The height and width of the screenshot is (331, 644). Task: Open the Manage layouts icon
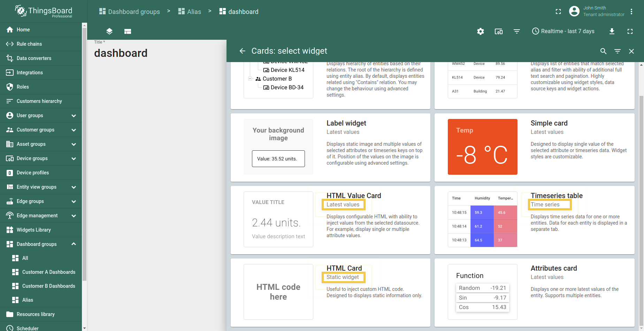(x=128, y=31)
